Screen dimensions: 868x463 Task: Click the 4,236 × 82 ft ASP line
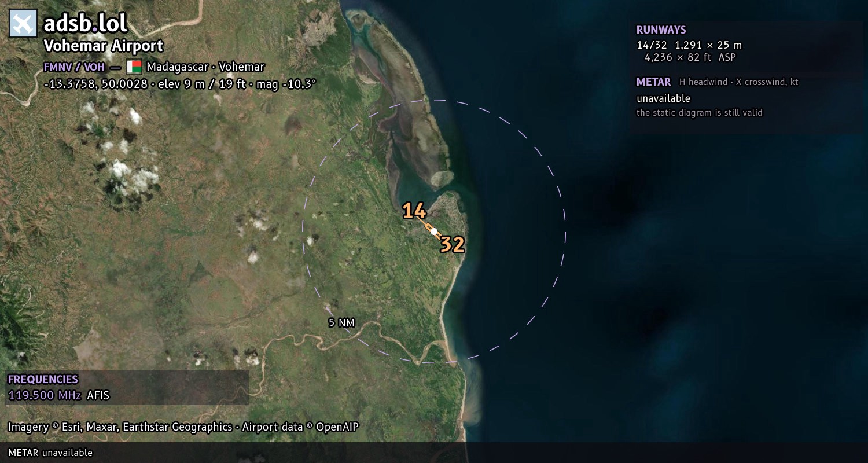point(690,57)
